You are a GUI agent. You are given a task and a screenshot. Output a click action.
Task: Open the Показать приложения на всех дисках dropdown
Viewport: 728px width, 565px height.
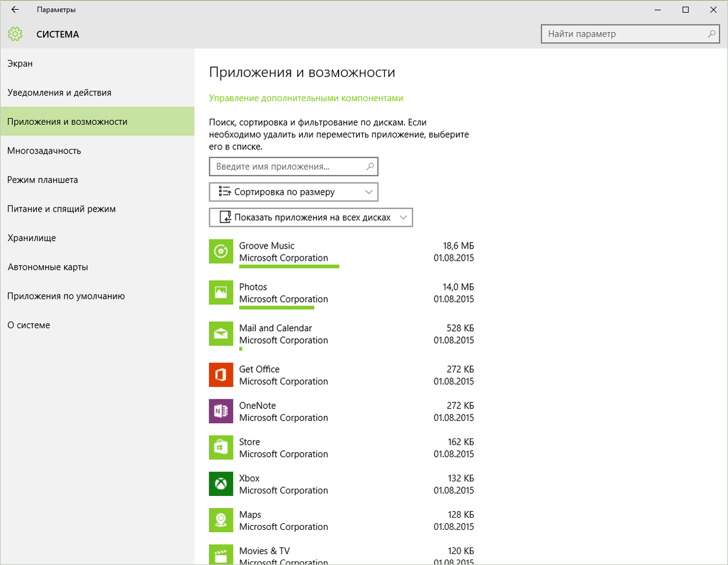tap(311, 218)
